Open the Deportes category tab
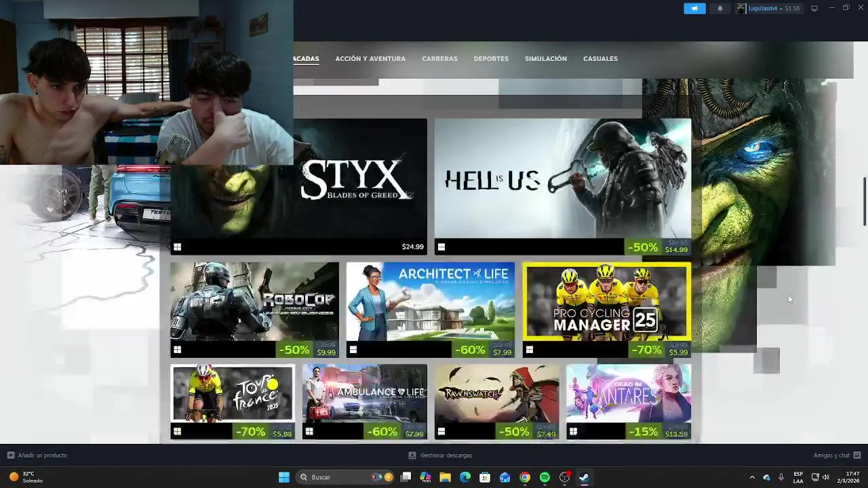Viewport: 868px width, 488px height. point(491,59)
